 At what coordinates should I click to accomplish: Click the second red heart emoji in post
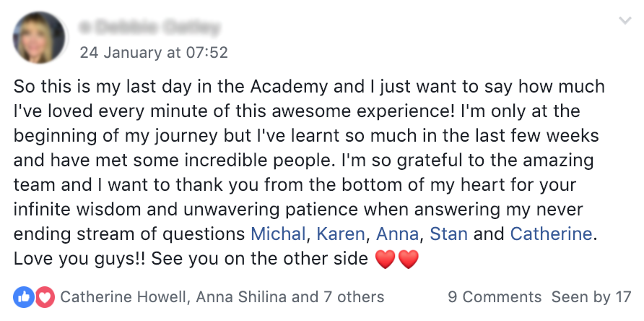[408, 260]
